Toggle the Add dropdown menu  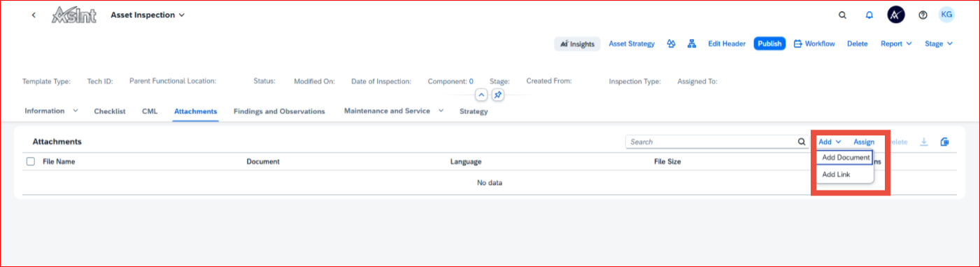pos(830,142)
